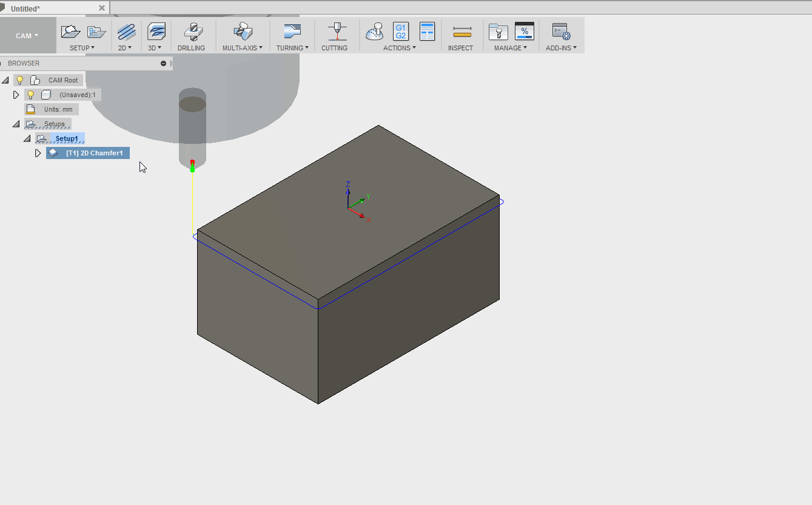
Task: Open the G1 G2 post process icon
Action: 400,30
